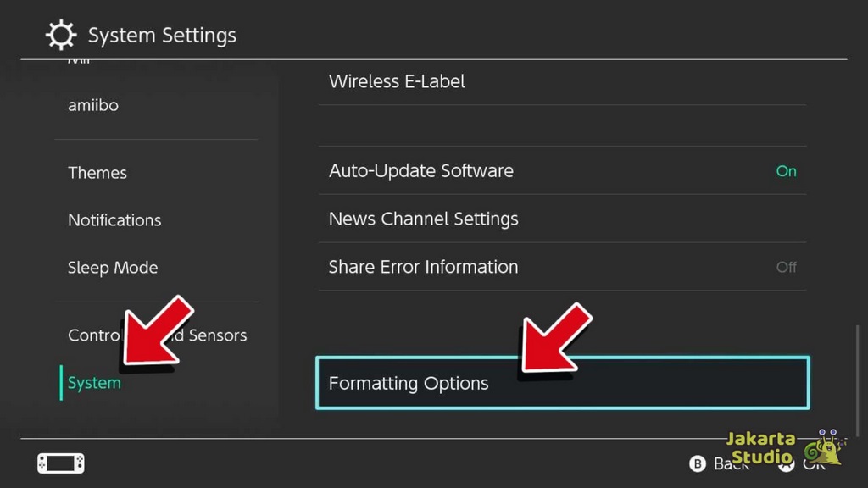Open Sleep Mode settings
The width and height of the screenshot is (868, 488).
pyautogui.click(x=113, y=268)
